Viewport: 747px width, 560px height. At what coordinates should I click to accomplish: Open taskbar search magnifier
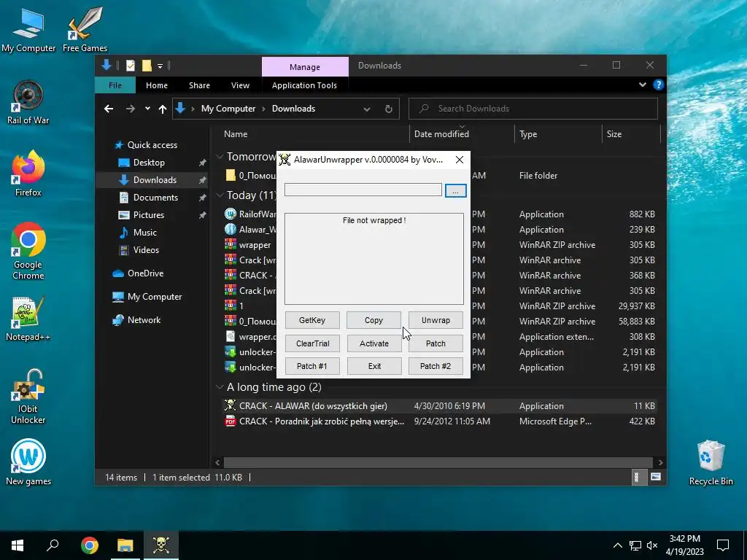pyautogui.click(x=53, y=545)
